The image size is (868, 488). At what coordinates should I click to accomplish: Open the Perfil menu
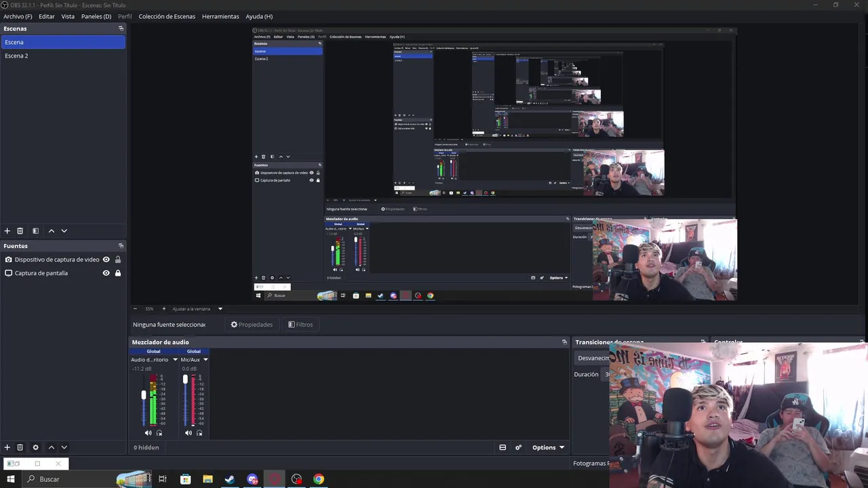[x=125, y=16]
